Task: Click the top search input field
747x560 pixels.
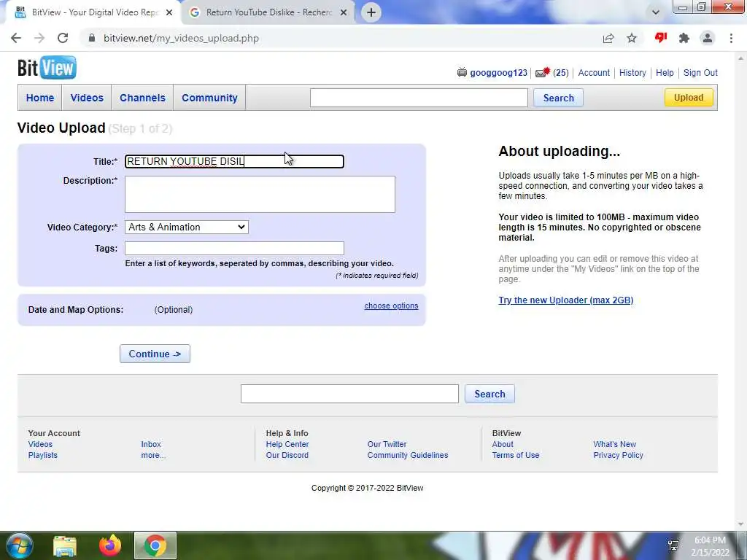Action: (419, 98)
